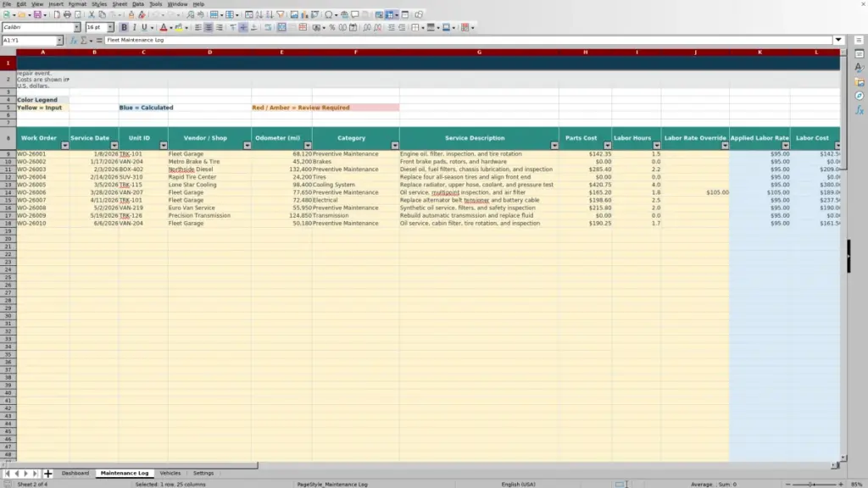Toggle Wrap Text button
The width and height of the screenshot is (868, 488).
coord(268,28)
